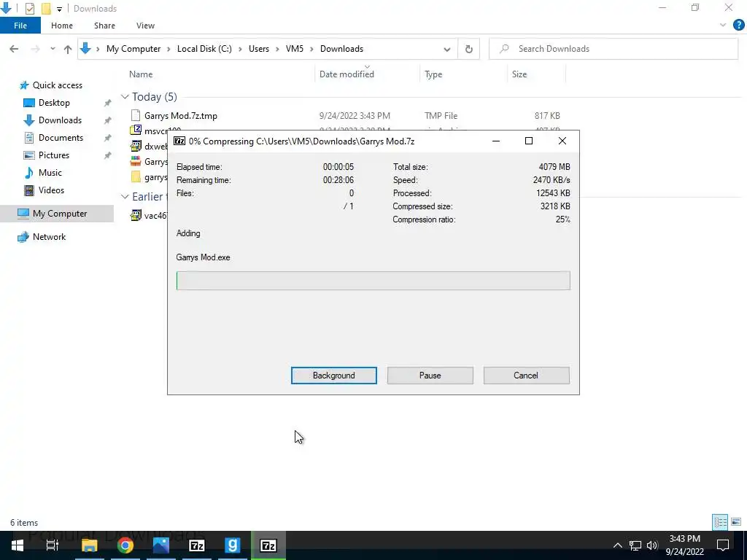Pause the 7-Zip compression
Viewport: 747px width, 560px height.
click(x=430, y=376)
